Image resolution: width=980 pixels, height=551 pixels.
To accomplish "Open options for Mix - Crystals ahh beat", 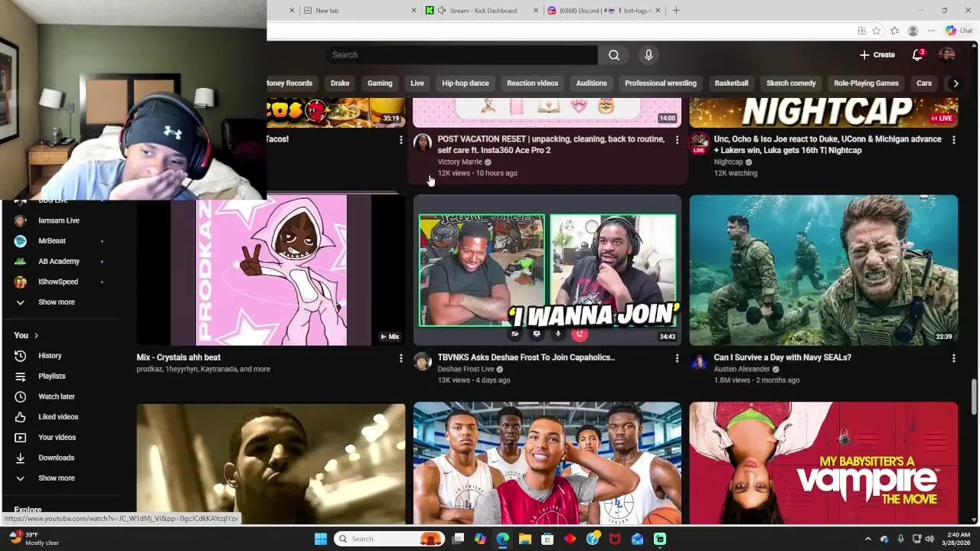I will (x=400, y=358).
